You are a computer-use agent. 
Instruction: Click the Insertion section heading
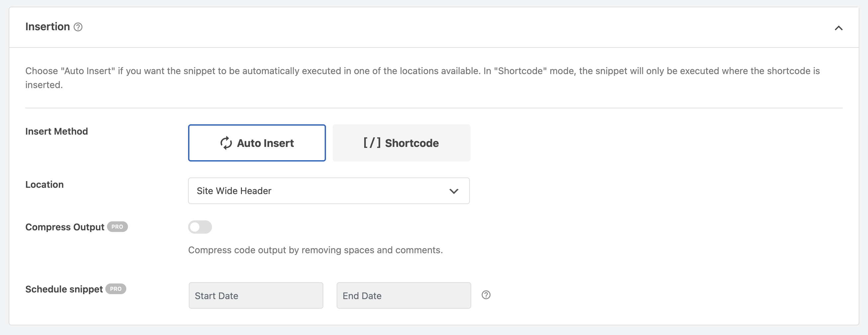pyautogui.click(x=48, y=27)
